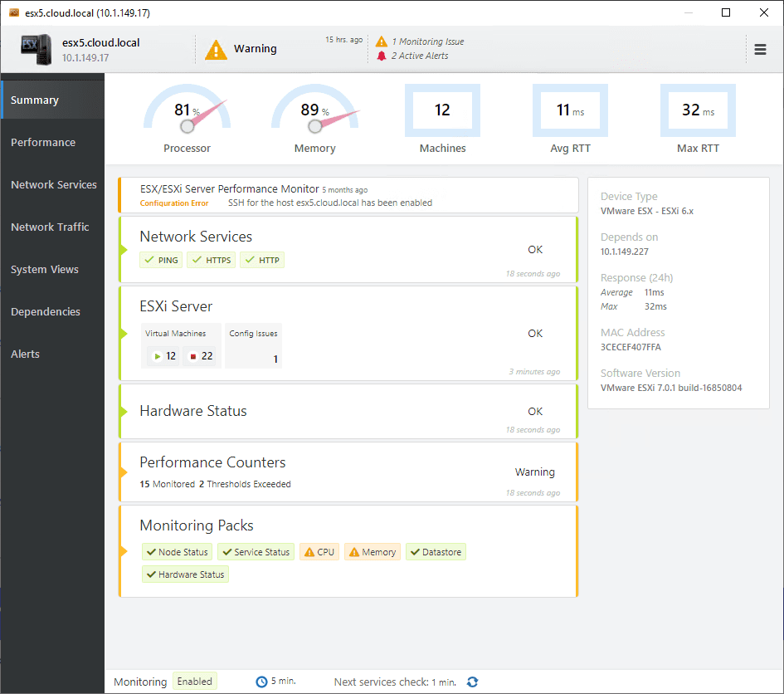Expand the Performance Counters panel arrow
This screenshot has width=784, height=694.
(124, 472)
